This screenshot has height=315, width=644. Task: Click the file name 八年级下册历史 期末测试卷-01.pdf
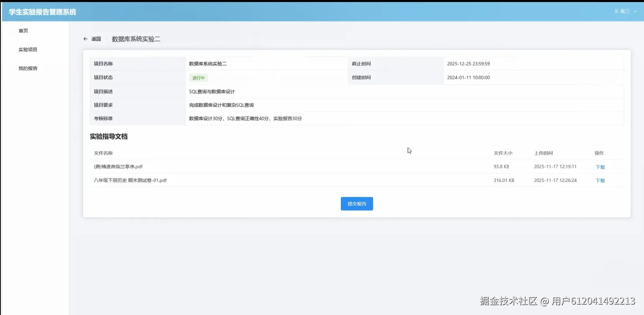(130, 180)
